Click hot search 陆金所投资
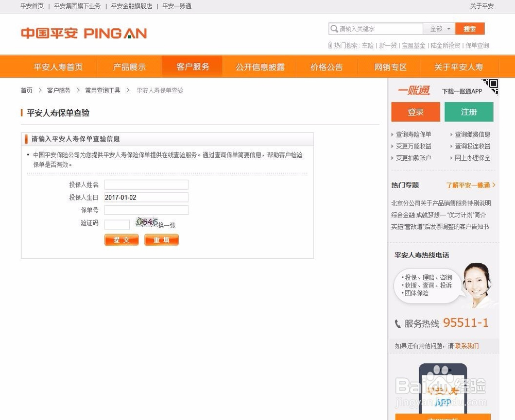The height and width of the screenshot is (420, 515). 445,45
